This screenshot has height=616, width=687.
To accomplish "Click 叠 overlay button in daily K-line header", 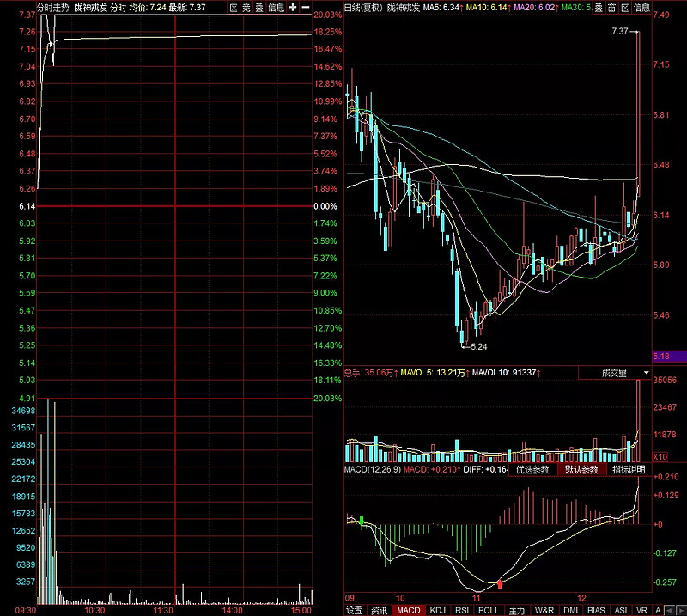I will pos(599,8).
